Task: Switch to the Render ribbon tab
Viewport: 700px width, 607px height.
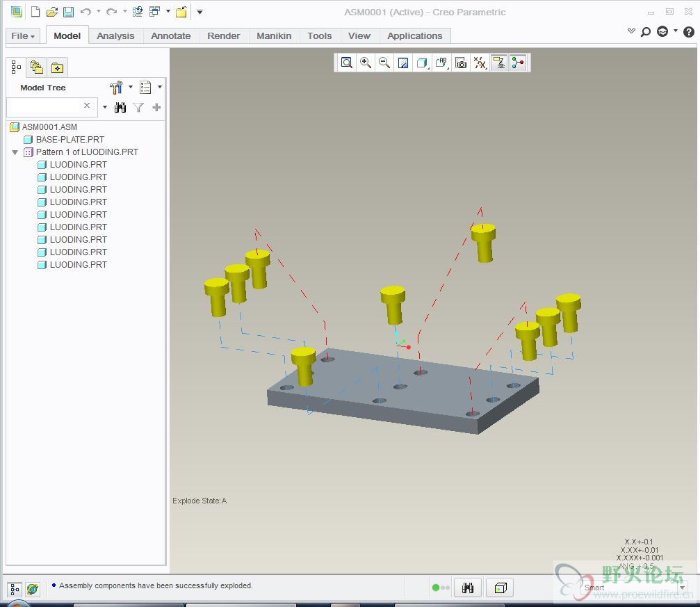Action: [224, 35]
